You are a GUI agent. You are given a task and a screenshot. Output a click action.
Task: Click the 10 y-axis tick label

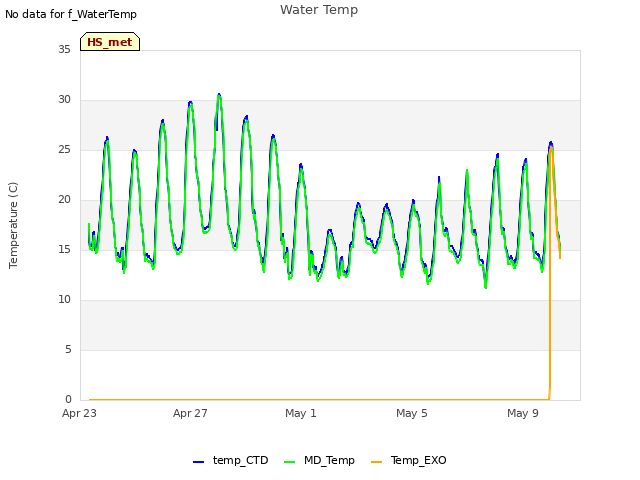coord(64,300)
